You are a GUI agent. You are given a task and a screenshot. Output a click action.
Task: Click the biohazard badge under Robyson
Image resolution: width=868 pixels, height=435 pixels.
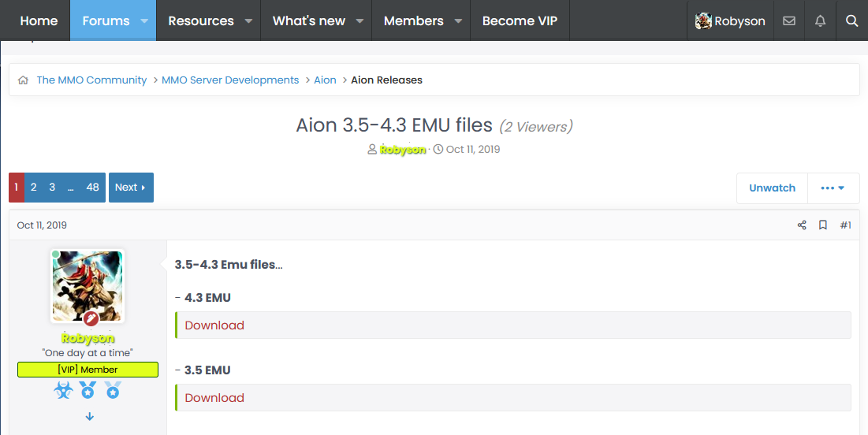coord(64,391)
